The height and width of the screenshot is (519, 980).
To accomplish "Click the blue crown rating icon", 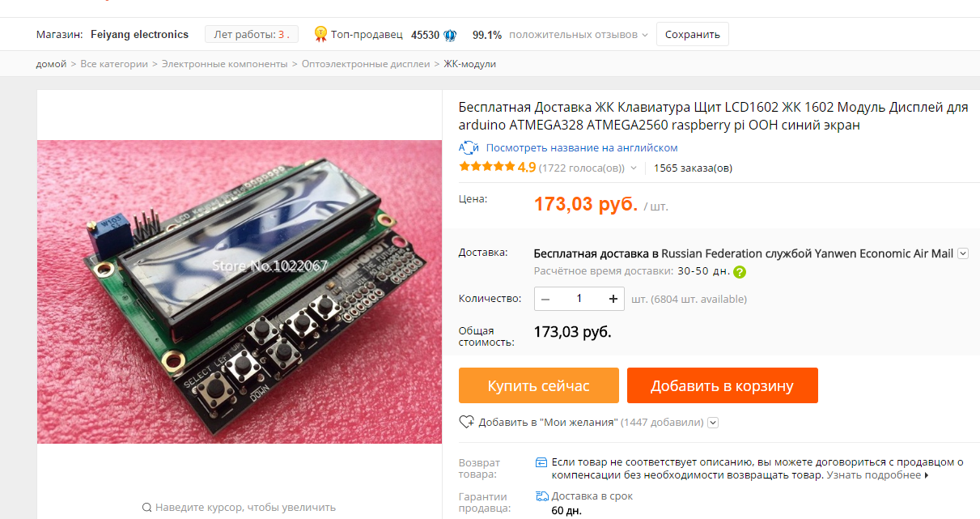I will pyautogui.click(x=450, y=35).
